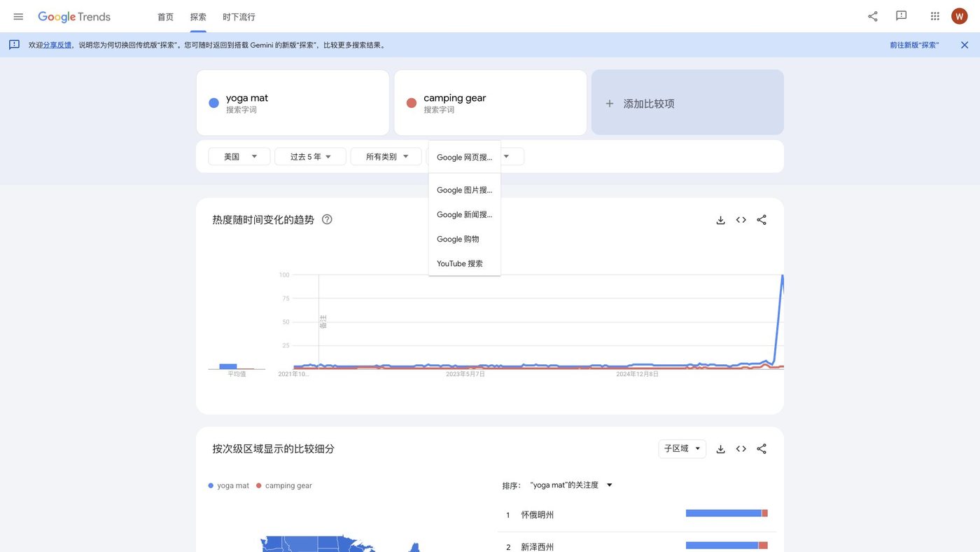Click 怀俄明州 in the region ranking
The height and width of the screenshot is (552, 980).
tap(538, 515)
